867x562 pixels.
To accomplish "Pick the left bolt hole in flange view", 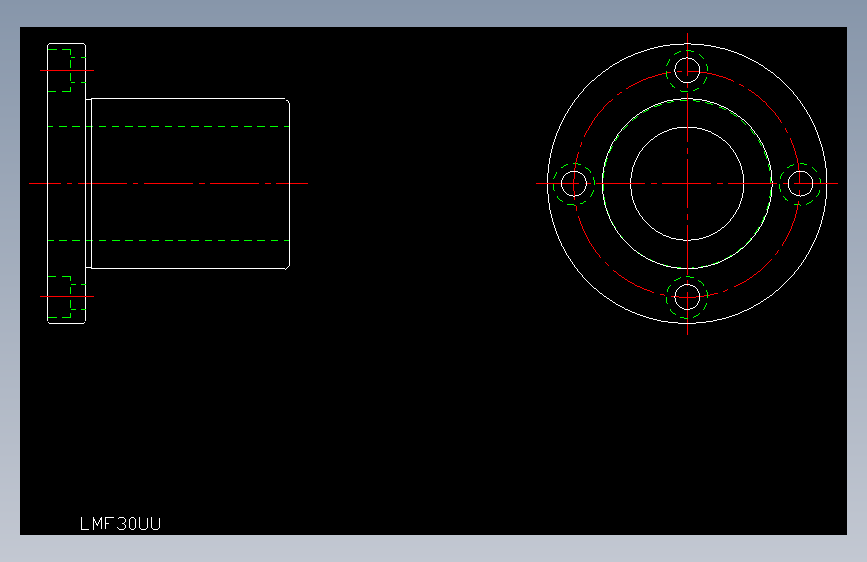I will click(574, 184).
